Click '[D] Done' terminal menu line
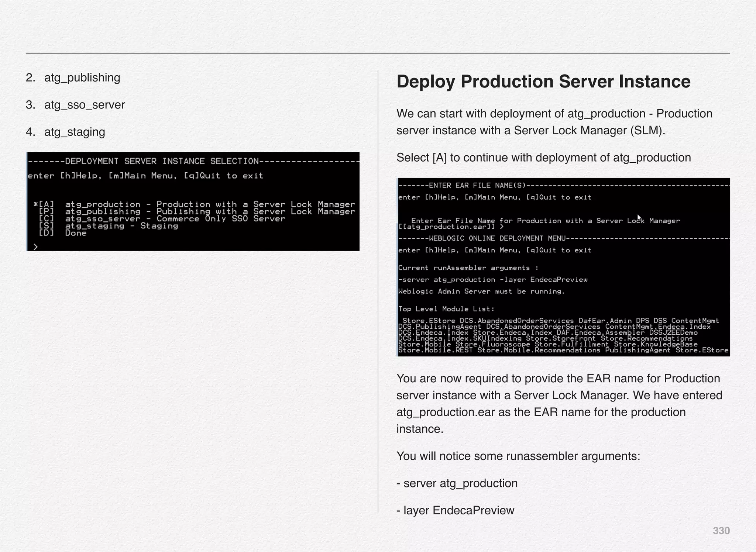 tap(63, 233)
